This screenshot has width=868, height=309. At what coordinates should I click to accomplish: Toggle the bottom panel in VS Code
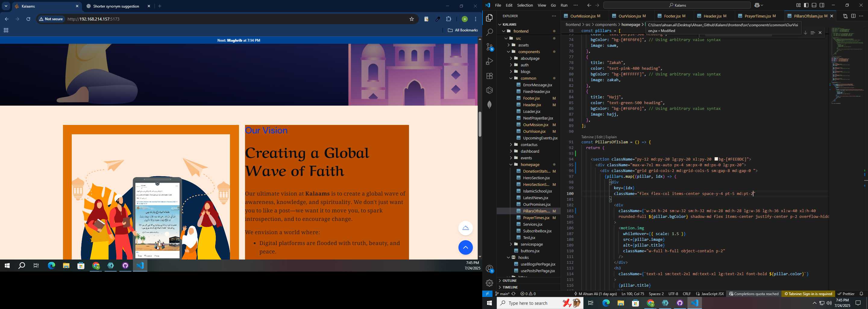coord(814,5)
